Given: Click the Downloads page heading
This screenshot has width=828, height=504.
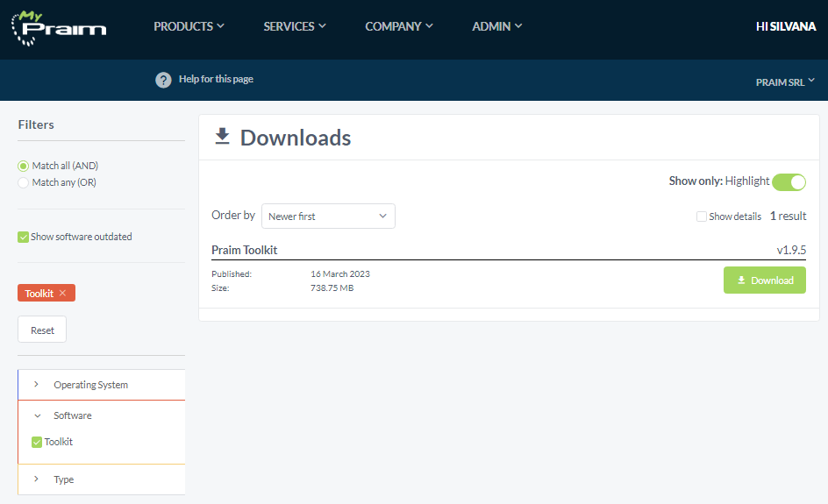Looking at the screenshot, I should [x=296, y=138].
